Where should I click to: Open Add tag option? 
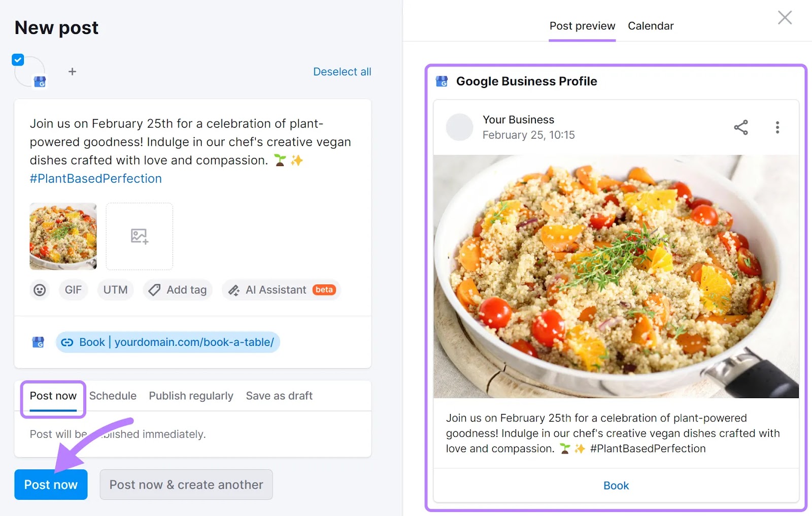[x=178, y=289]
